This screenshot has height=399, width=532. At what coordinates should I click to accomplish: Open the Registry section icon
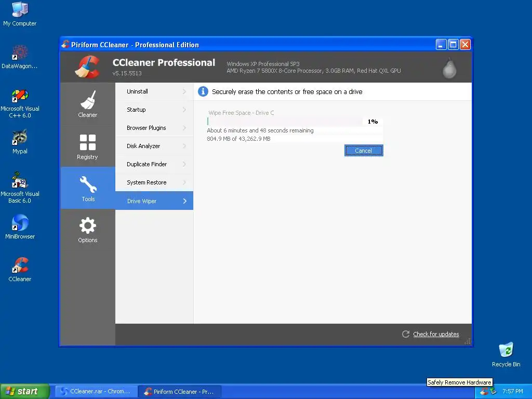pyautogui.click(x=87, y=142)
